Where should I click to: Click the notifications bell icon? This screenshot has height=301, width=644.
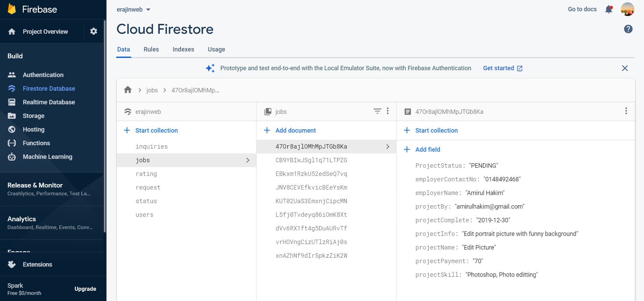[609, 10]
